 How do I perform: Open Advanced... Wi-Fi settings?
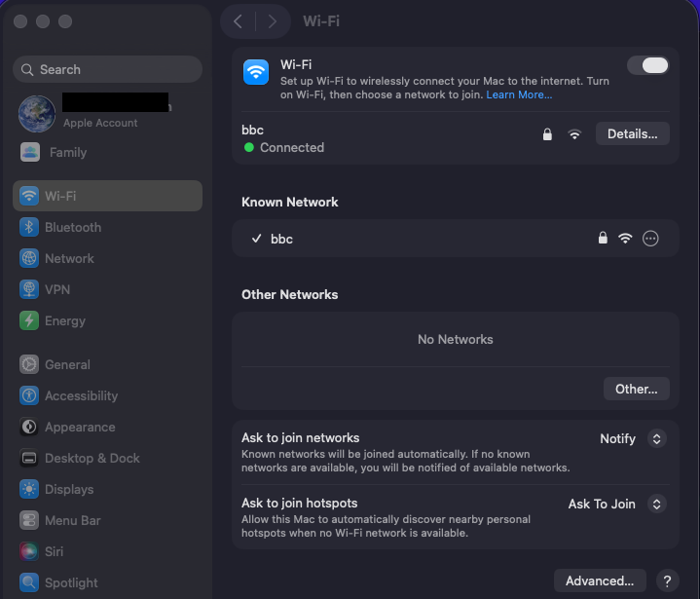point(600,580)
